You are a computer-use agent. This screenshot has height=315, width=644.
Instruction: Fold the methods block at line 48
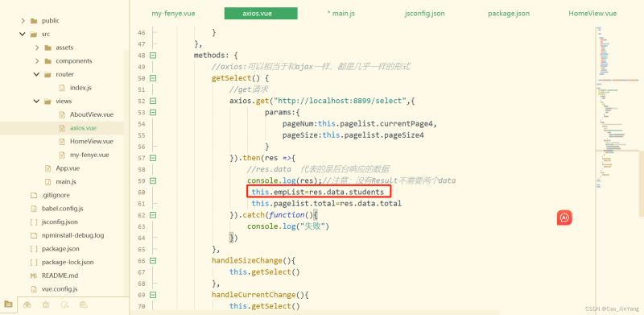(153, 55)
